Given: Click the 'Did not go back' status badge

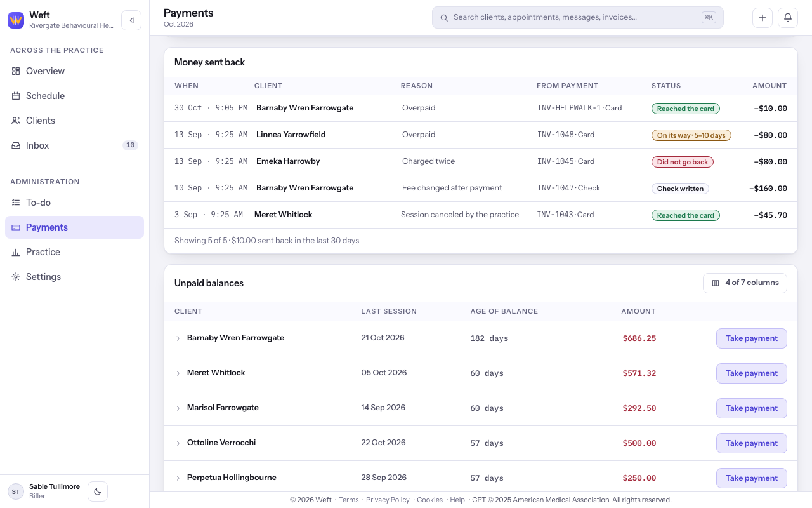Looking at the screenshot, I should pos(683,162).
